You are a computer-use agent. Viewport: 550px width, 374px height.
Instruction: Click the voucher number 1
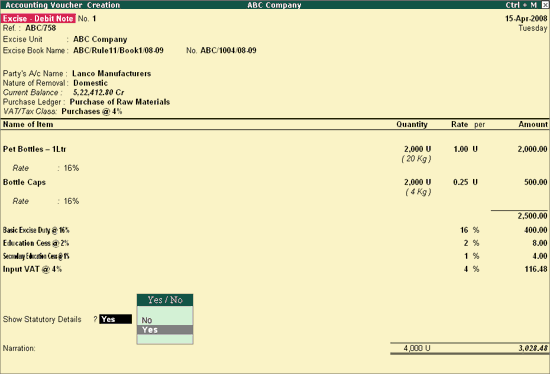tap(94, 19)
